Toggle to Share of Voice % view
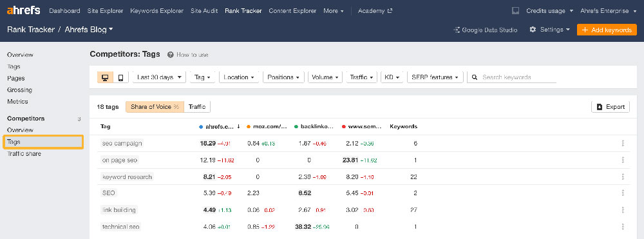The image size is (644, 239). click(x=155, y=107)
